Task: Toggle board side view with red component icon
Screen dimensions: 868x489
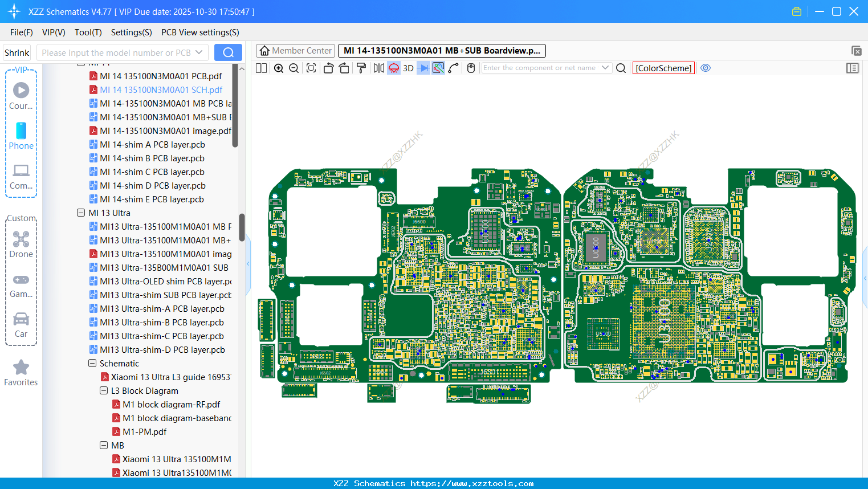Action: [x=393, y=68]
